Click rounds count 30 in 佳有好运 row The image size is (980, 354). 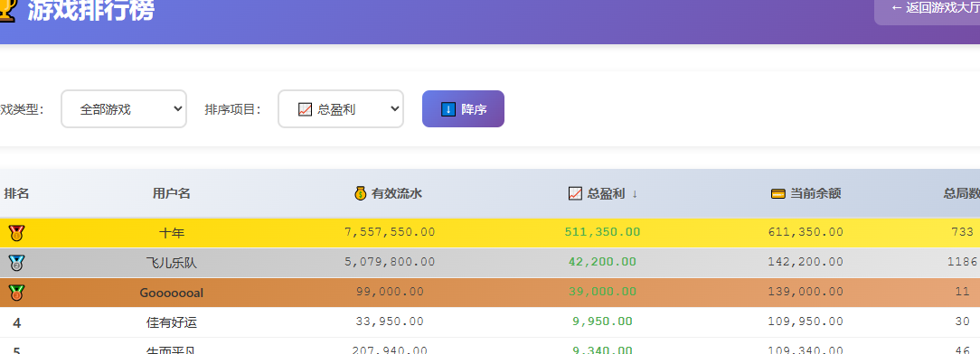coord(963,321)
